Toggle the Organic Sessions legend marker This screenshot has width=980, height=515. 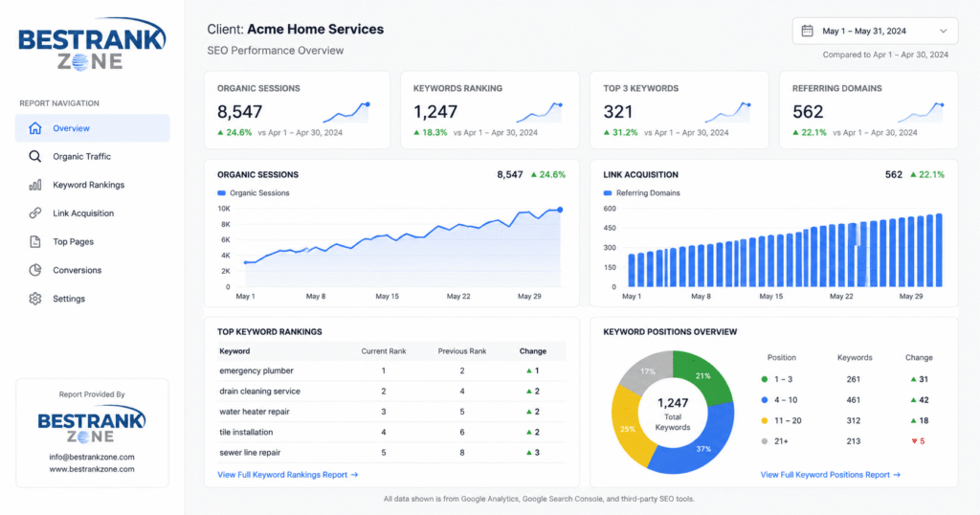(x=221, y=193)
